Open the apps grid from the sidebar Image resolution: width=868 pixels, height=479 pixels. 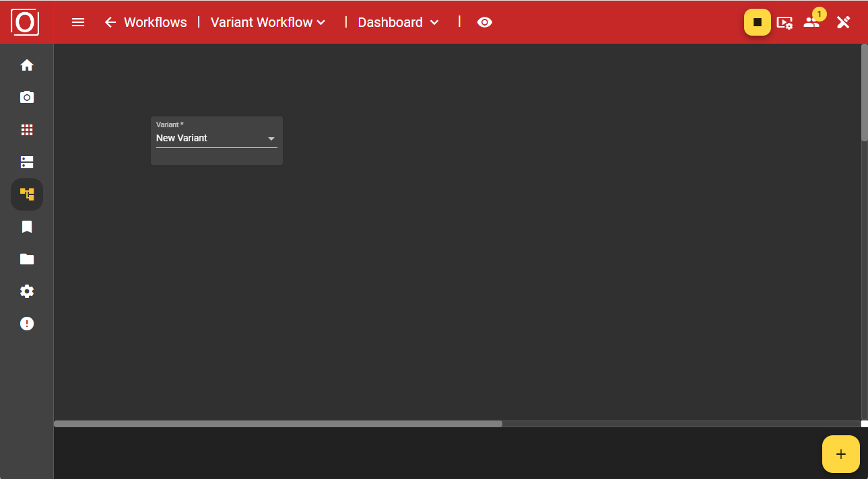pyautogui.click(x=27, y=129)
